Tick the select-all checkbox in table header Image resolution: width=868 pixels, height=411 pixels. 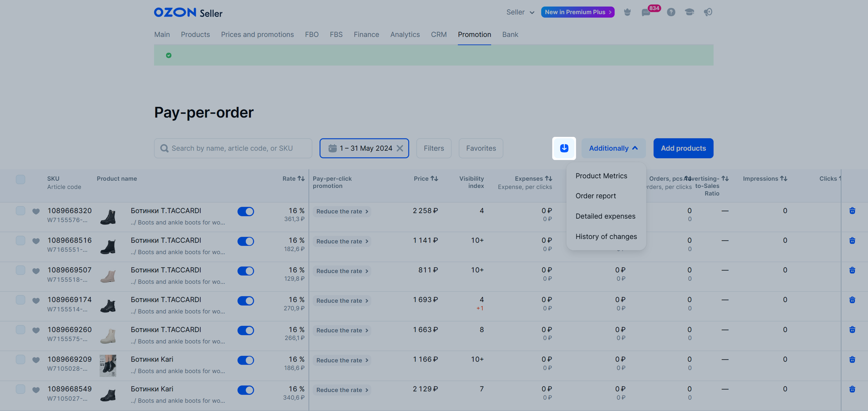click(x=21, y=179)
